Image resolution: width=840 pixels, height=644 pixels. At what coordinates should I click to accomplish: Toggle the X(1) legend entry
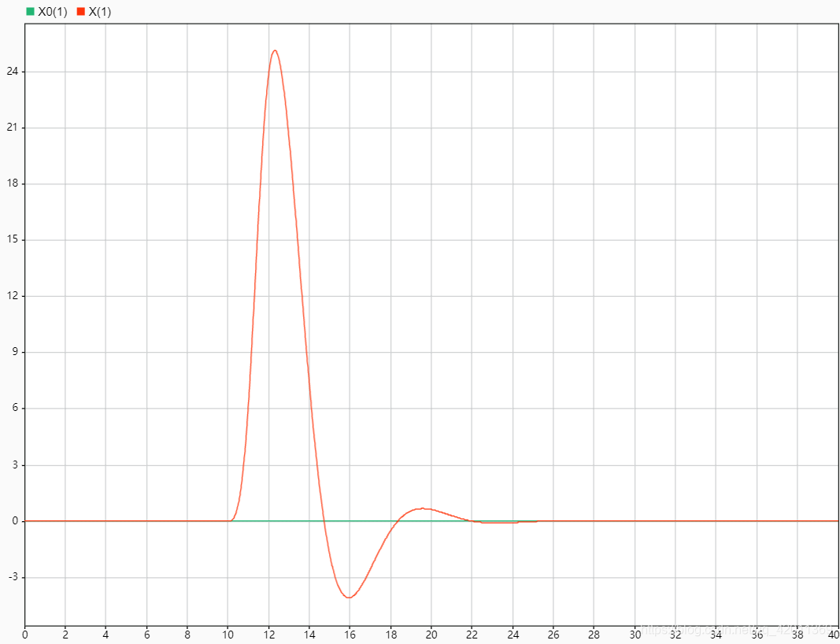[94, 12]
